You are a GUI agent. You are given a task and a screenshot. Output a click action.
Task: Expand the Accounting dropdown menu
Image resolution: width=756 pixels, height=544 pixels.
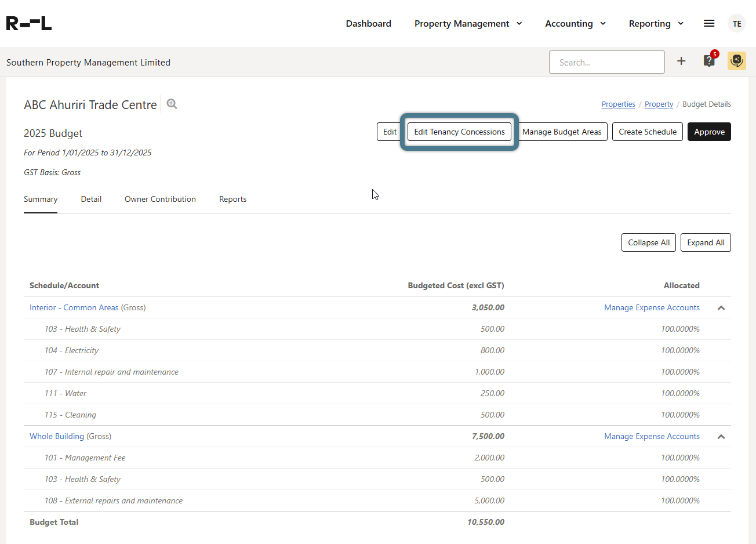click(x=575, y=24)
